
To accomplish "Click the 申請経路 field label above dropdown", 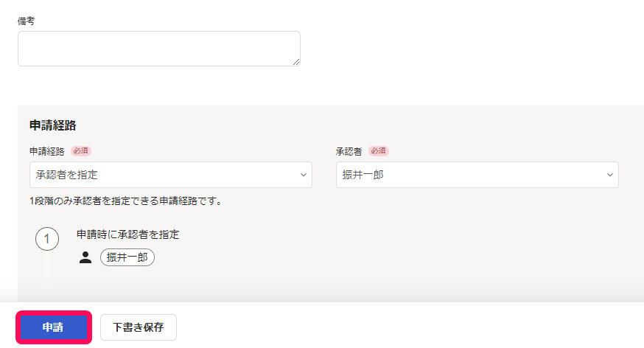I will click(x=47, y=151).
